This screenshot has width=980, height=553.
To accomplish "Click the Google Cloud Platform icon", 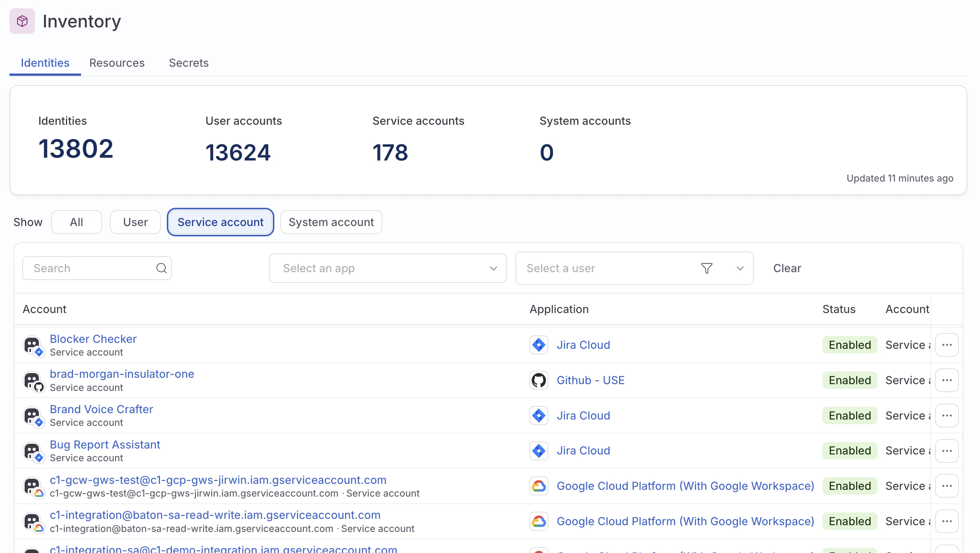I will point(538,485).
